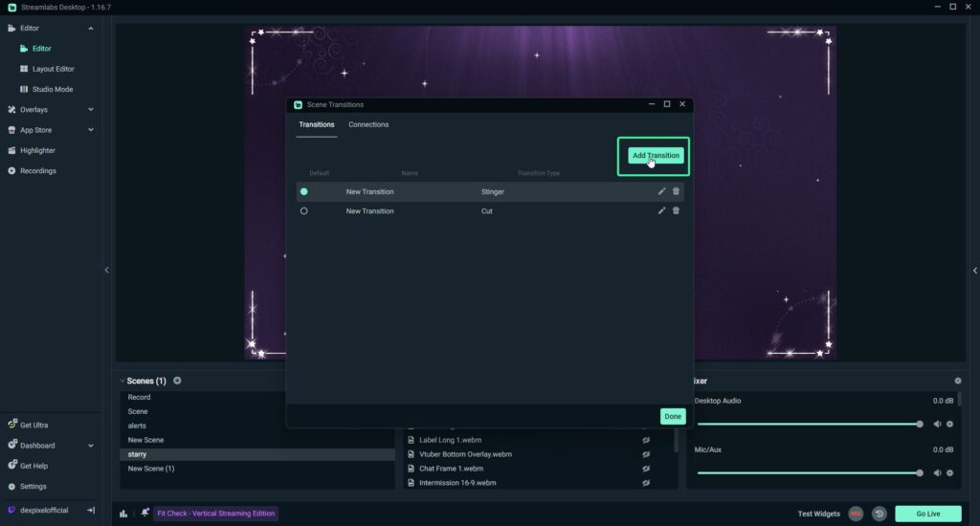The width and height of the screenshot is (980, 526).
Task: Open Desktop Audio settings gear
Action: tap(950, 424)
